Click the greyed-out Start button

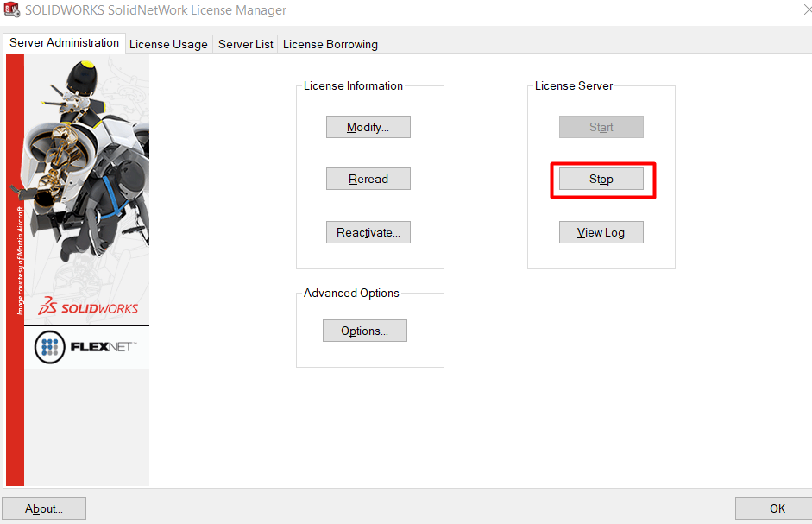point(601,127)
